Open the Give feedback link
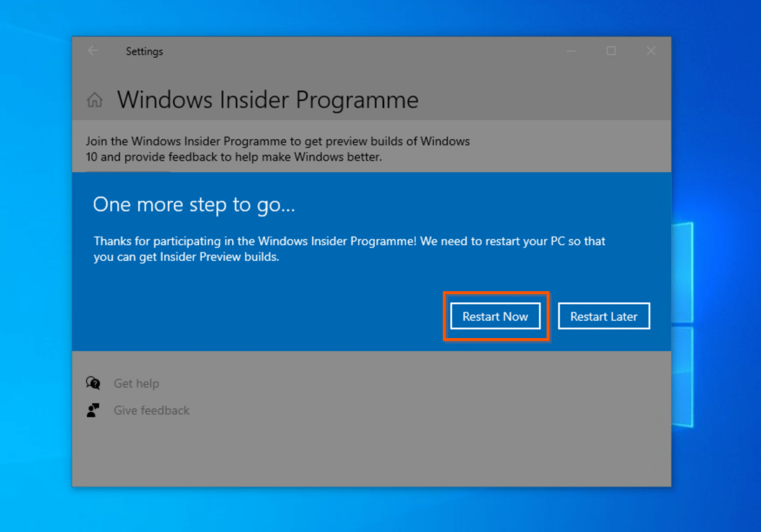Image resolution: width=761 pixels, height=532 pixels. 151,410
